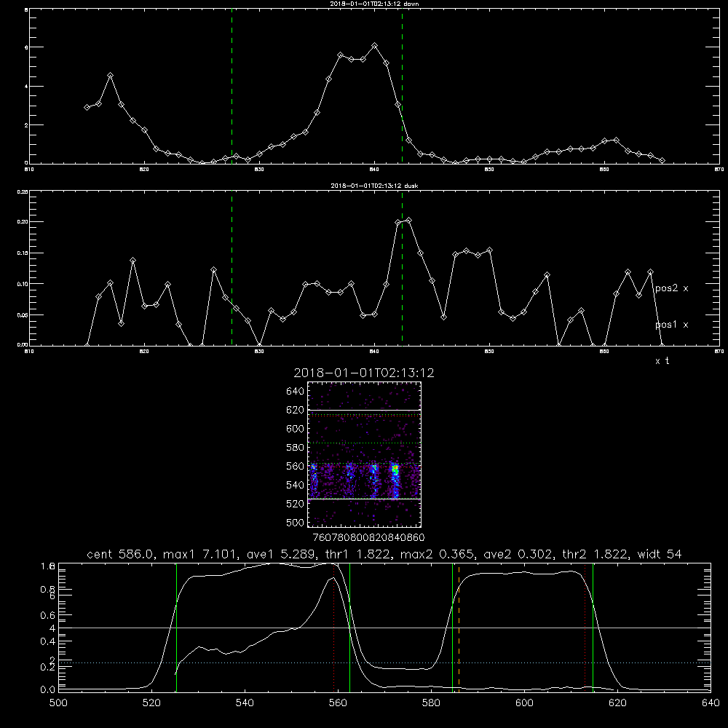Click the 'pos1 x' label
728x728 pixels.
pos(671,325)
